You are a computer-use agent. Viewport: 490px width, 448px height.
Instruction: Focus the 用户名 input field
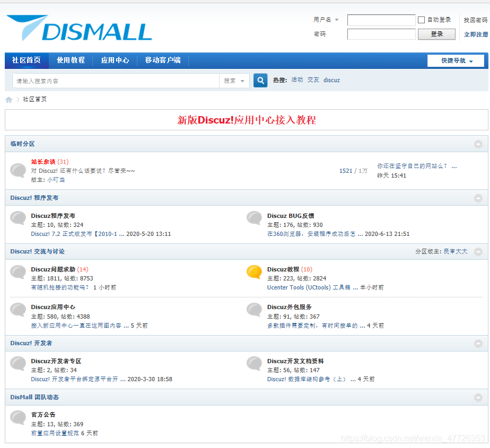click(x=381, y=20)
